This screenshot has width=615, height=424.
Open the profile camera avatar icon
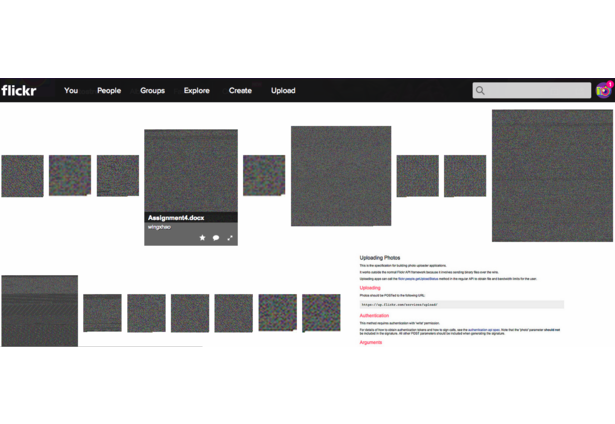(603, 91)
